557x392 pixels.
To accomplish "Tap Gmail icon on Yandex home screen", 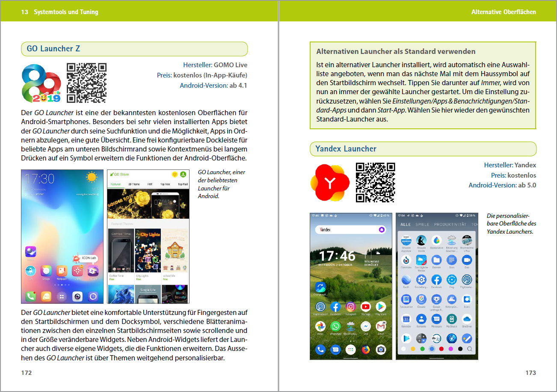I will point(381,326).
